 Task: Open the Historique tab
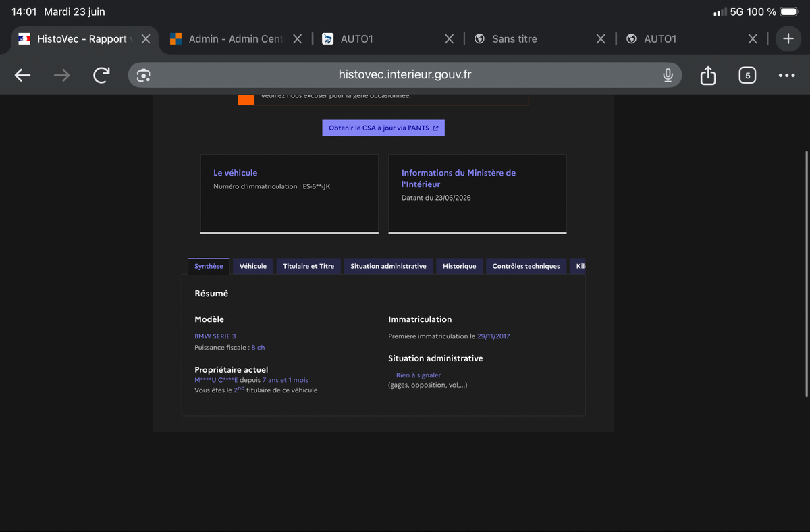click(460, 266)
